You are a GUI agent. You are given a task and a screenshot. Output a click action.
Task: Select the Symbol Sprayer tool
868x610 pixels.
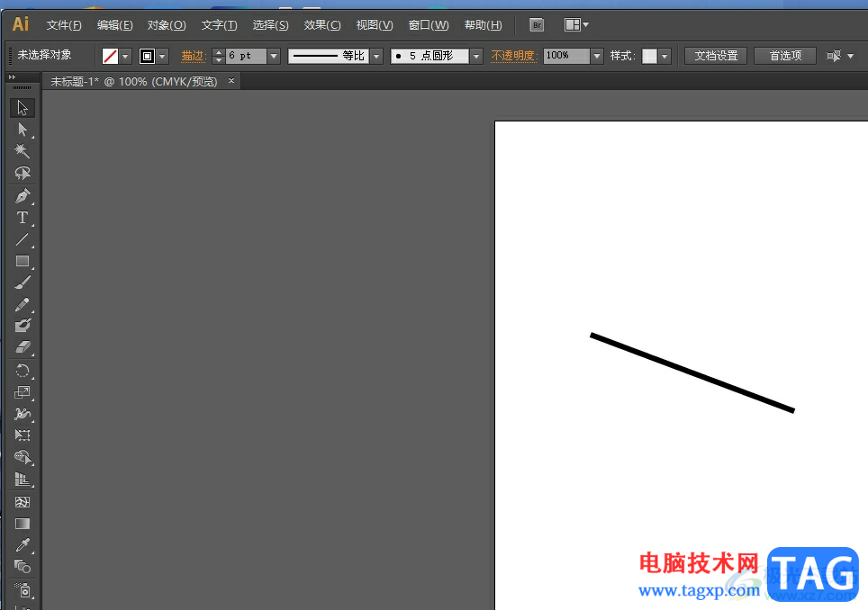point(23,589)
